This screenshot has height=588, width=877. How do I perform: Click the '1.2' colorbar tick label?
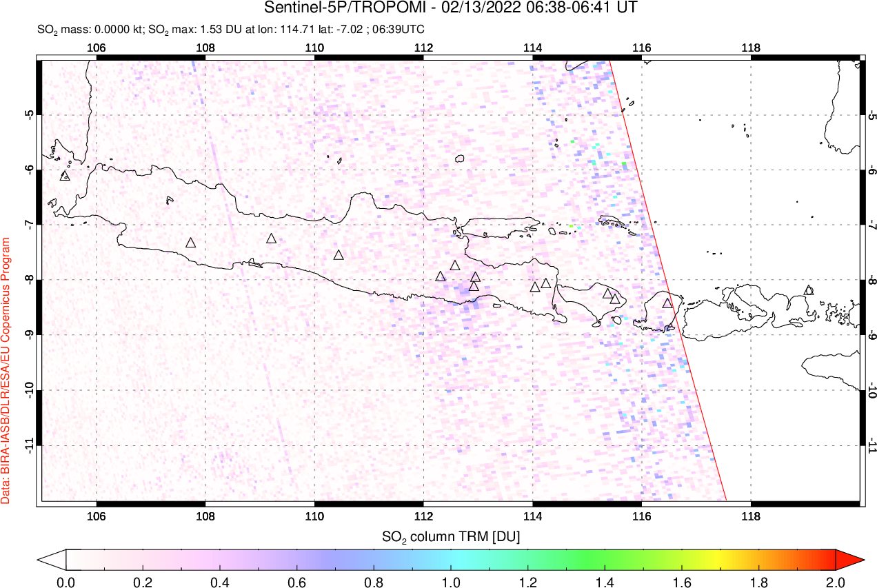pos(527,582)
